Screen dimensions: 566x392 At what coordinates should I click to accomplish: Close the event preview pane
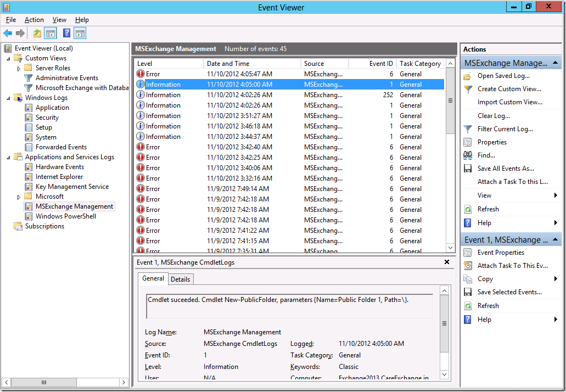coord(446,262)
